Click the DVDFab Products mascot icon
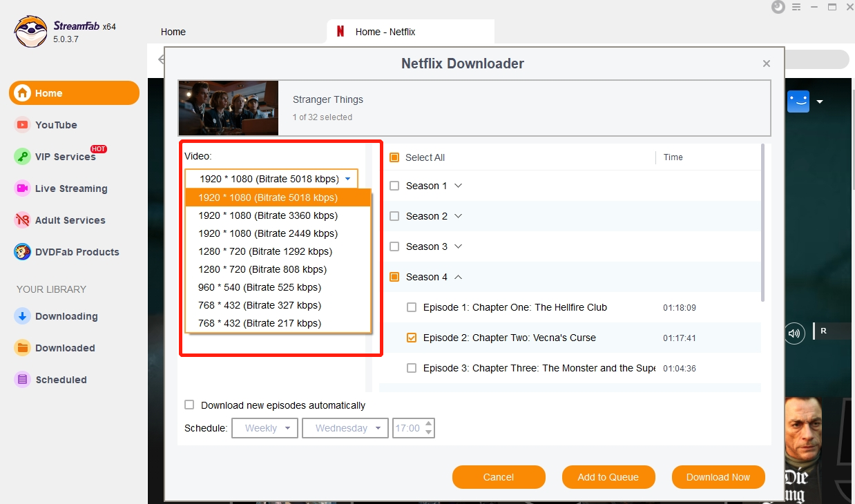 tap(23, 252)
